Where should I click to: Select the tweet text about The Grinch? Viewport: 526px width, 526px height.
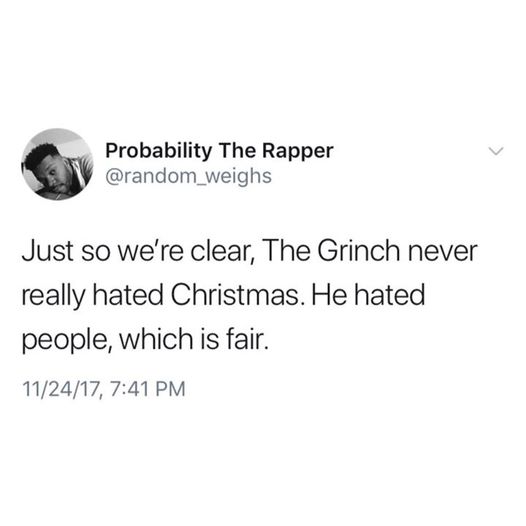click(x=249, y=295)
